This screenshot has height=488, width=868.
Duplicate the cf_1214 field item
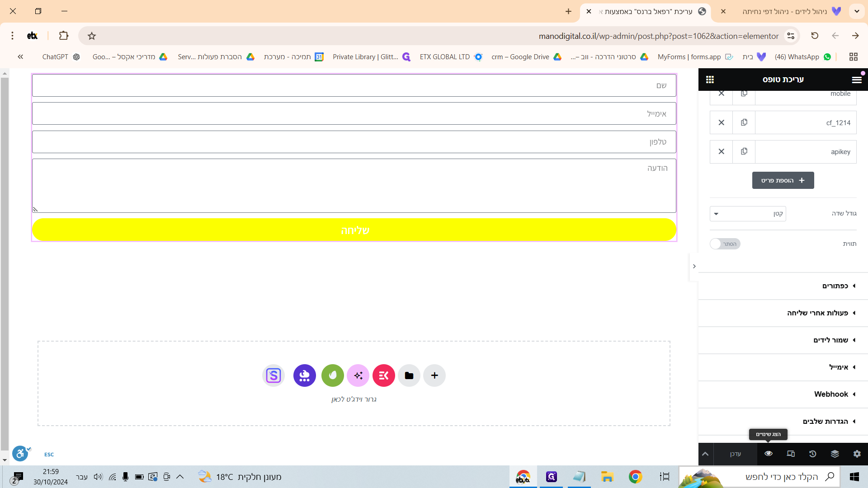coord(744,122)
